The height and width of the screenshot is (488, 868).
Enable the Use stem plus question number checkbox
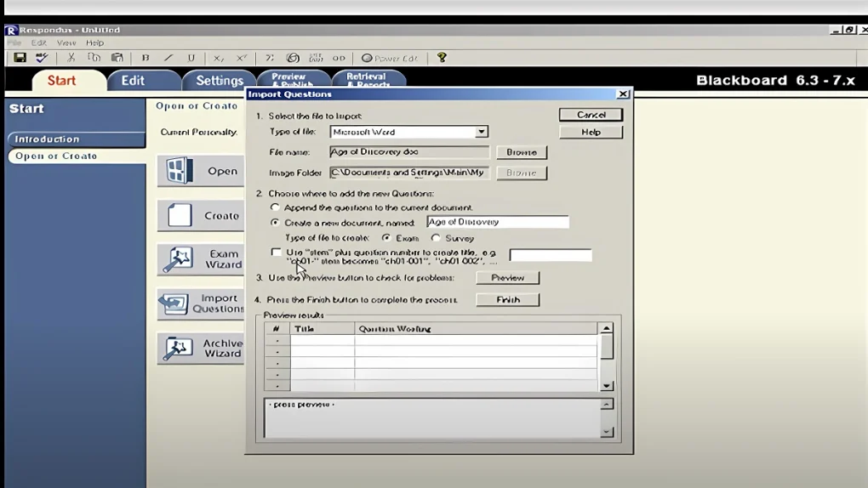pos(276,253)
